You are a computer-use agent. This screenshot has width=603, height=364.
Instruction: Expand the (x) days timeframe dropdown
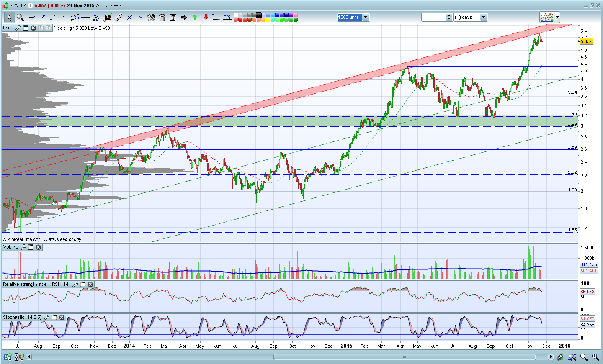click(x=484, y=17)
